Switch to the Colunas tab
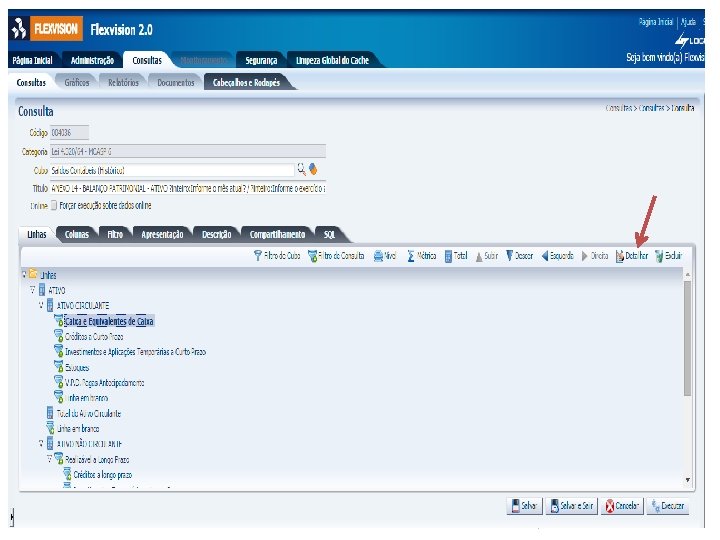Viewport: 720px width, 540px height. point(77,234)
